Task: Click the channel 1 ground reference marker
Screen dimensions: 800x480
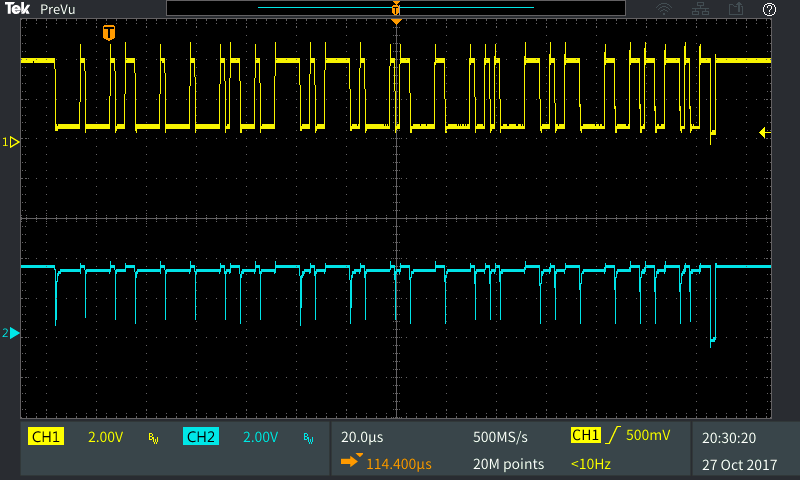Action: coord(12,143)
